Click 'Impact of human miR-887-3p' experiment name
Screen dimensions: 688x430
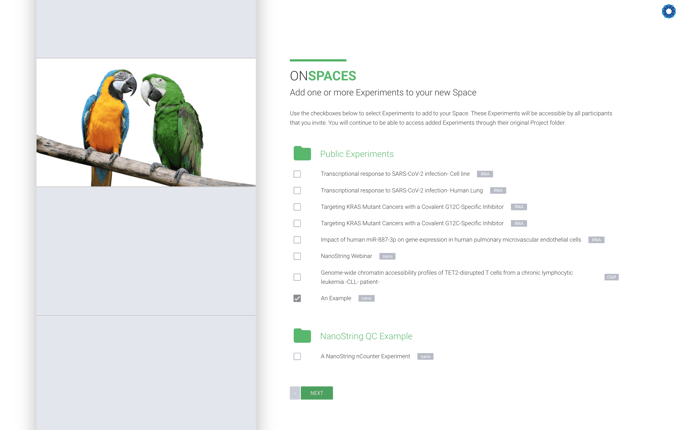(451, 240)
